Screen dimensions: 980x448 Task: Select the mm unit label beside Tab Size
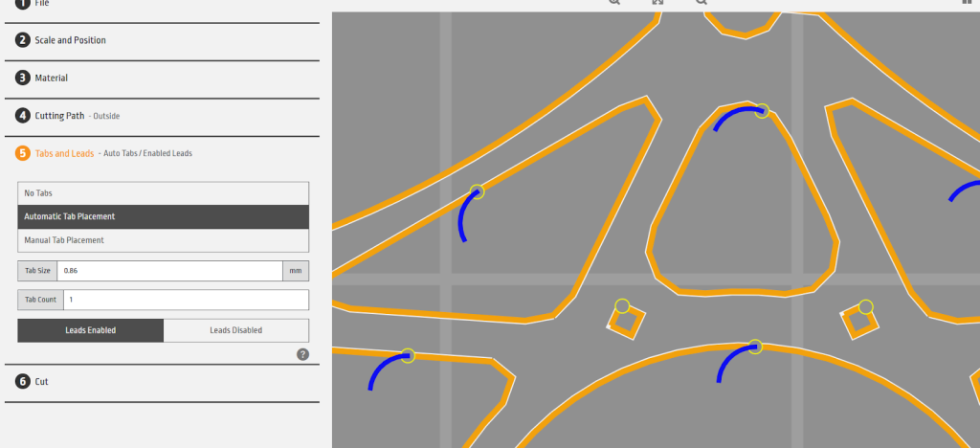click(296, 271)
